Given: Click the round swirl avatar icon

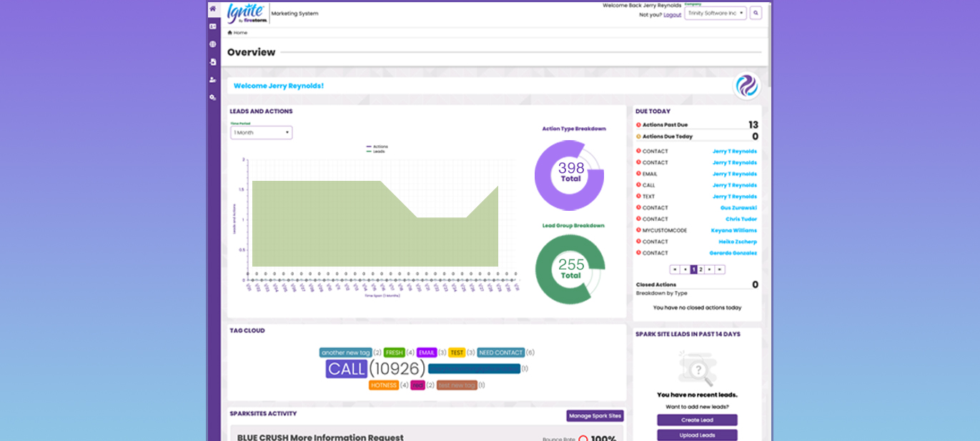Looking at the screenshot, I should coord(746,86).
